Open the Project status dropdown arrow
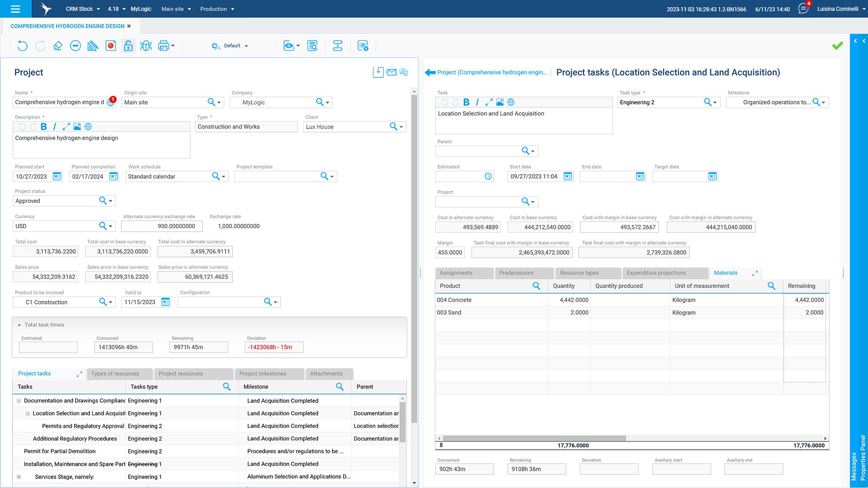Viewport: 868px width, 488px height. click(x=110, y=201)
